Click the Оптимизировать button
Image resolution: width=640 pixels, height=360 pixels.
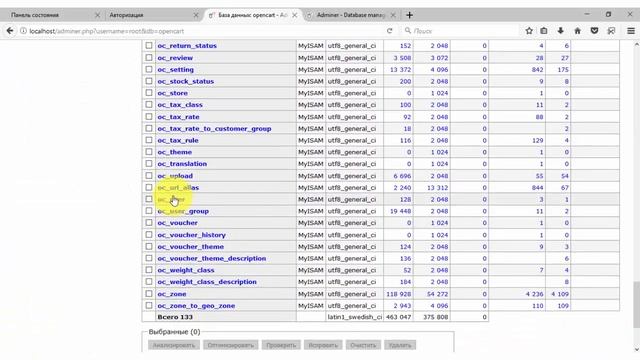tap(231, 345)
